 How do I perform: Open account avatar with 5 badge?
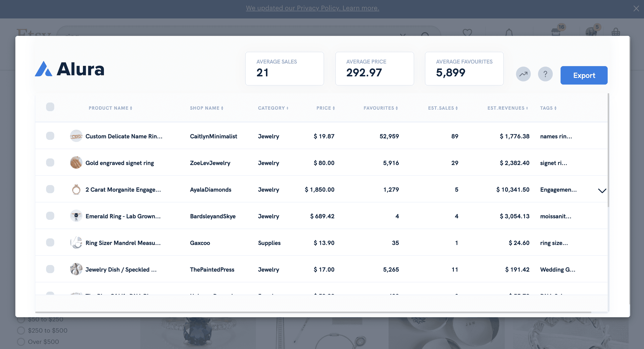pyautogui.click(x=593, y=30)
